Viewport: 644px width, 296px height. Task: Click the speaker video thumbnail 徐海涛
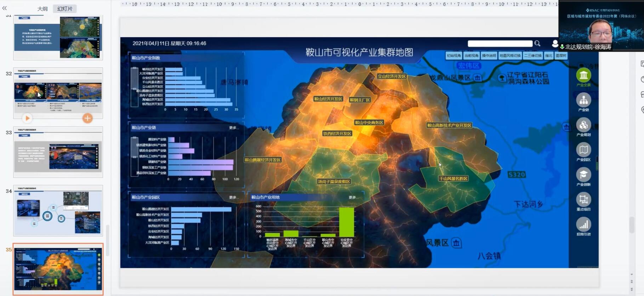click(601, 26)
